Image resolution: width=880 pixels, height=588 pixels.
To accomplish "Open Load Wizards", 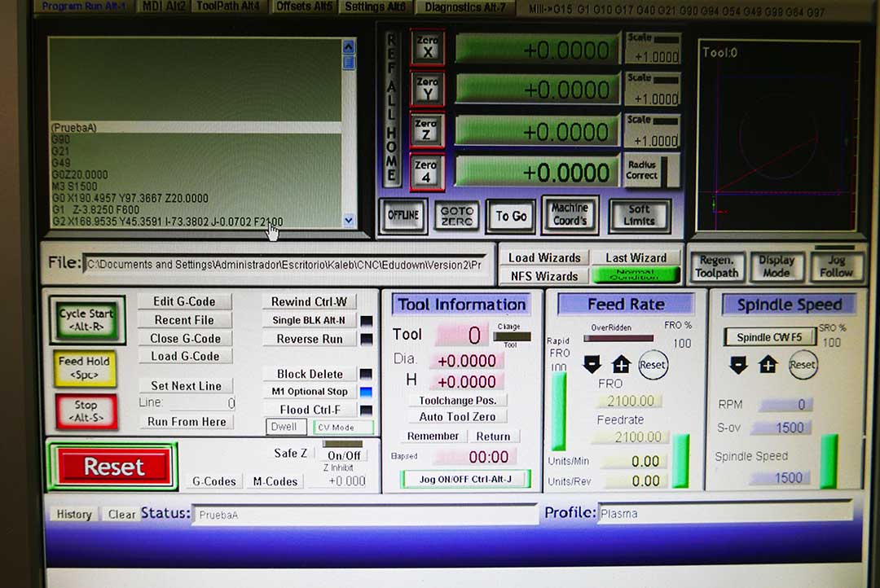I will point(544,257).
